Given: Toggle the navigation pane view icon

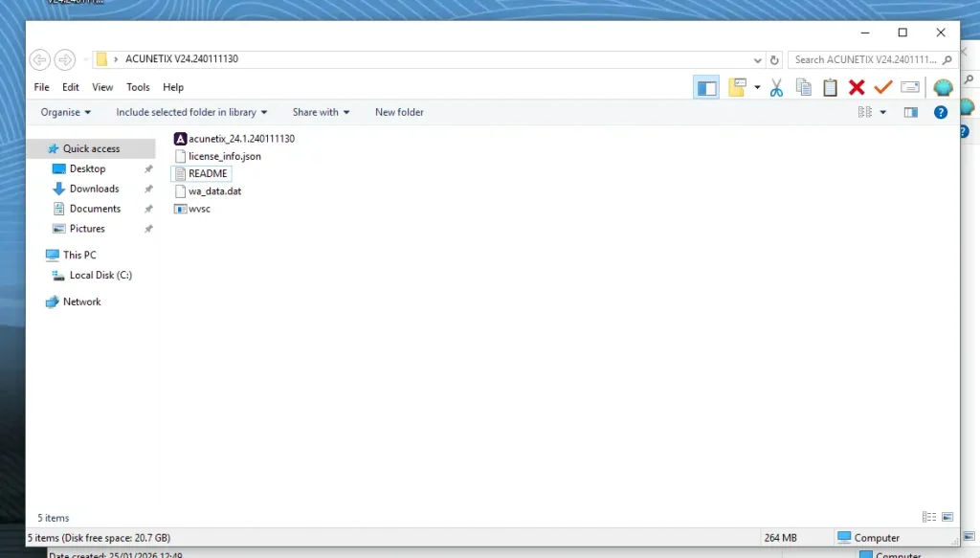Looking at the screenshot, I should point(706,86).
